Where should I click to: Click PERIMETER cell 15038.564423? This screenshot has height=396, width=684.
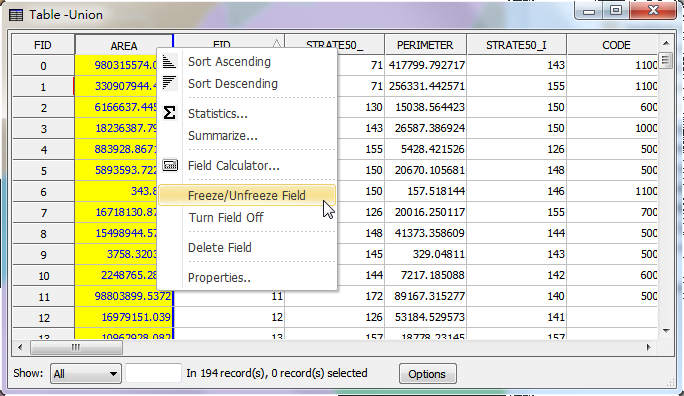(426, 107)
